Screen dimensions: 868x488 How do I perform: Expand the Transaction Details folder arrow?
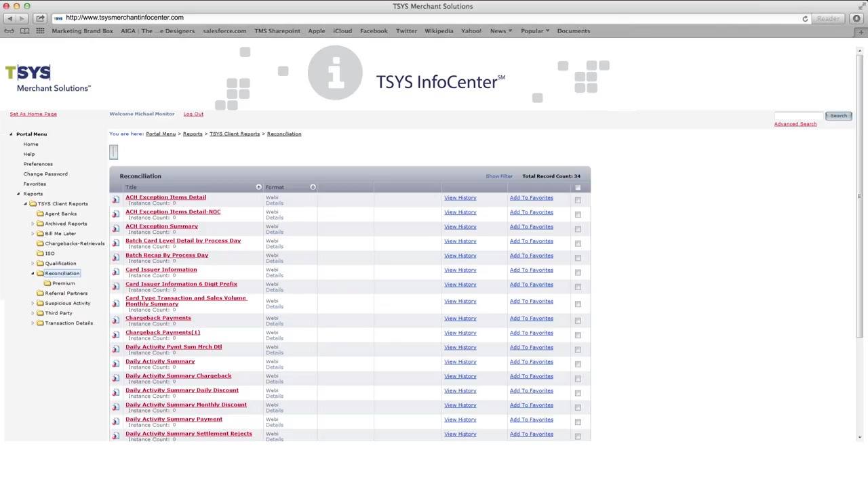33,323
